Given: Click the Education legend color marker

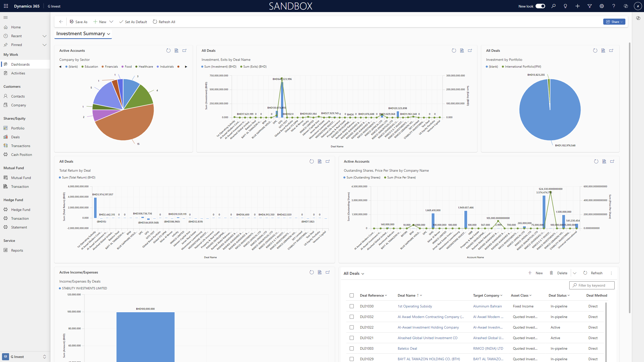Looking at the screenshot, I should (x=83, y=67).
